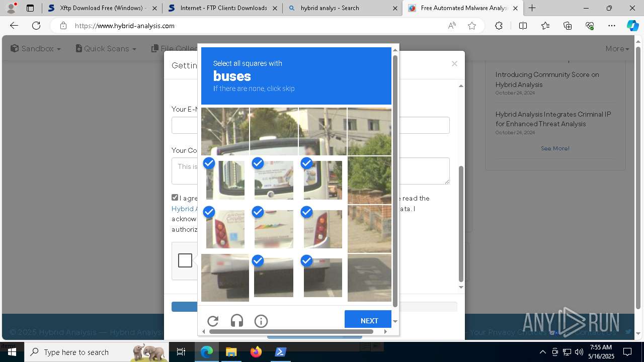Launch Firefox from the taskbar
Viewport: 644px width, 362px height.
pos(256,352)
